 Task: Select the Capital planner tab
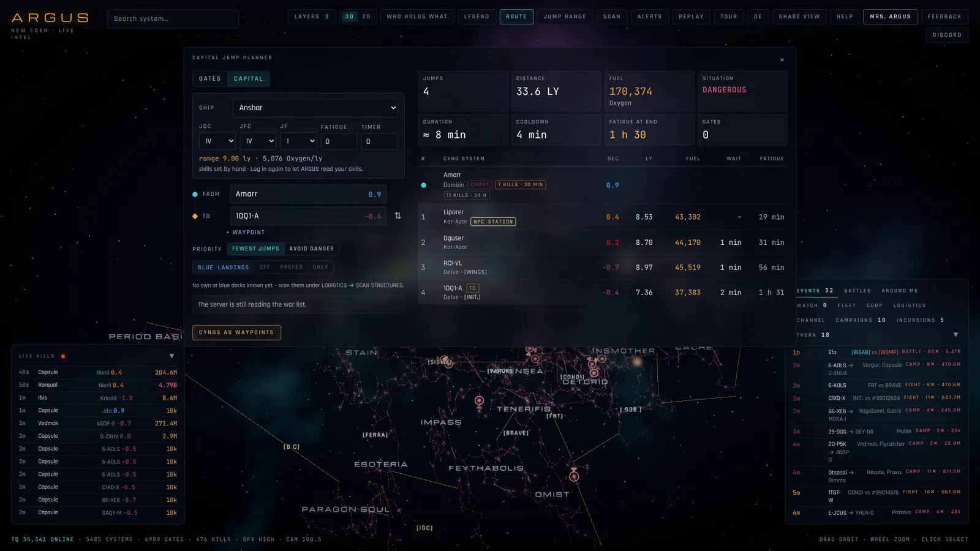pyautogui.click(x=248, y=79)
